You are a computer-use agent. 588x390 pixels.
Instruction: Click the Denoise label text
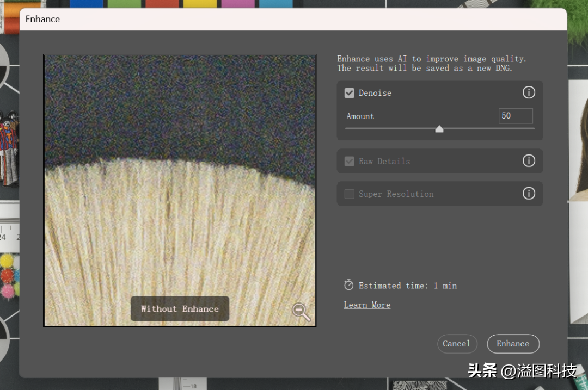[375, 93]
